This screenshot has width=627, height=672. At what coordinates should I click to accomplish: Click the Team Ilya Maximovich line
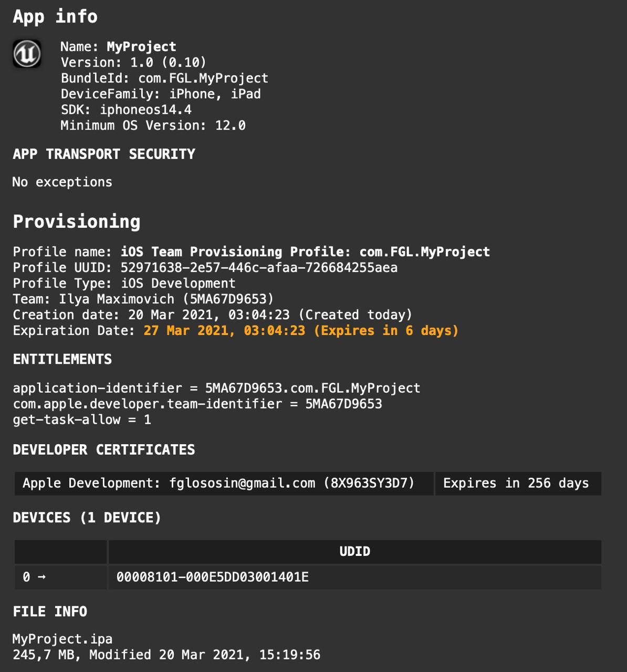[x=143, y=299]
